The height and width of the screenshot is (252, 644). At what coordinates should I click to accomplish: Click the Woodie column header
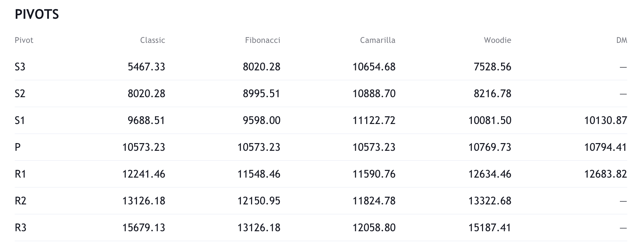[497, 40]
